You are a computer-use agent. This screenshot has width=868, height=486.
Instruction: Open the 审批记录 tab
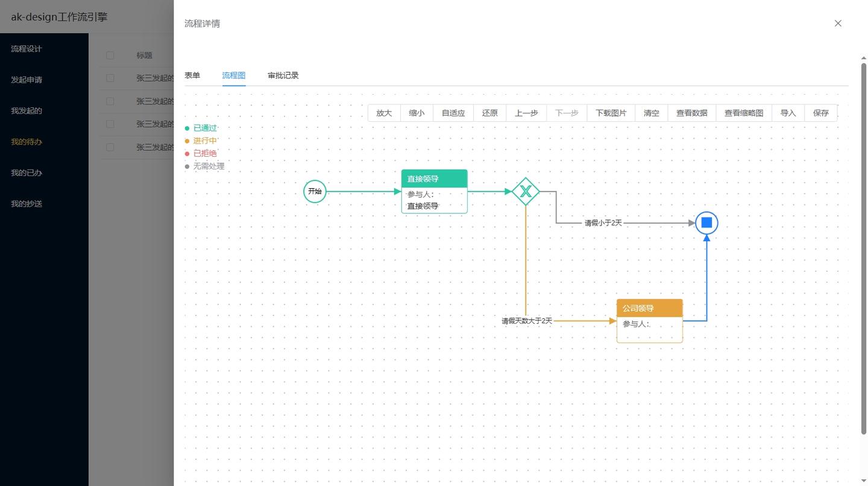[283, 75]
